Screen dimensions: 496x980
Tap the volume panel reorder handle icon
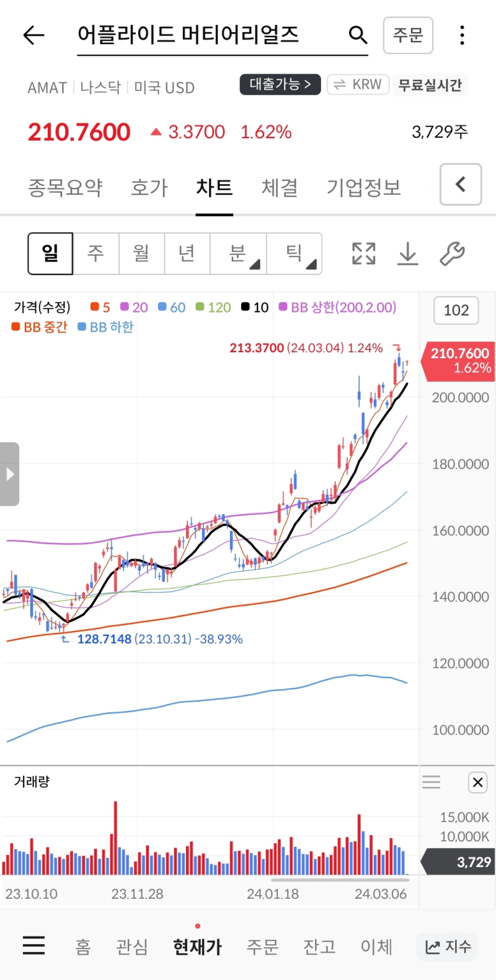tap(432, 782)
